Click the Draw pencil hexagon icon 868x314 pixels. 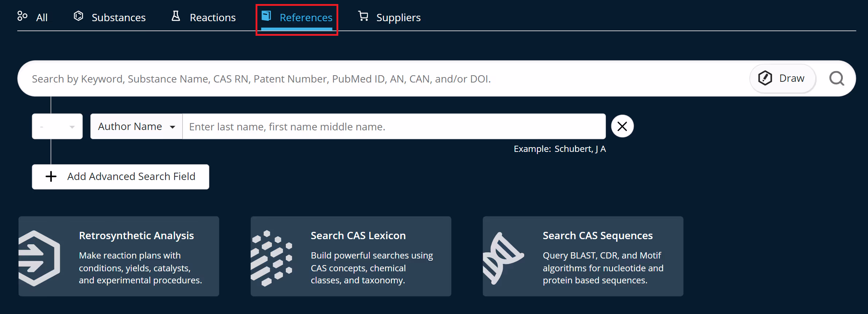coord(765,78)
